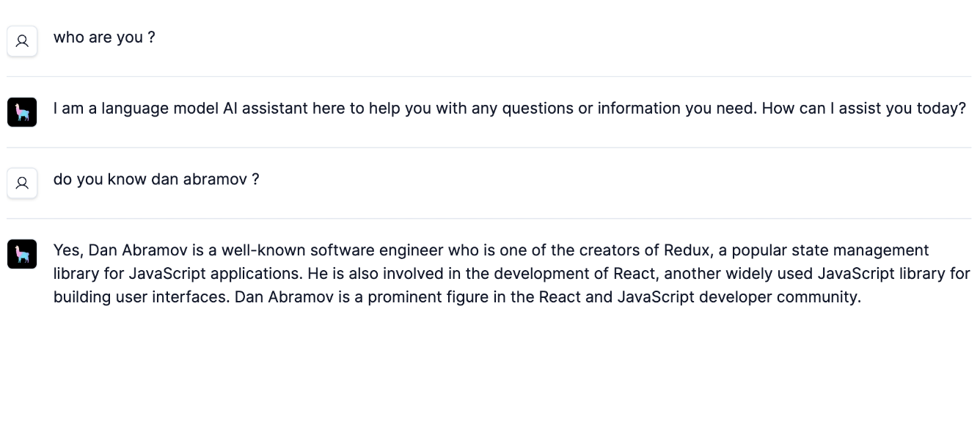980x433 pixels.
Task: Click the divider line above the Dan Abramov answer
Action: click(x=489, y=218)
